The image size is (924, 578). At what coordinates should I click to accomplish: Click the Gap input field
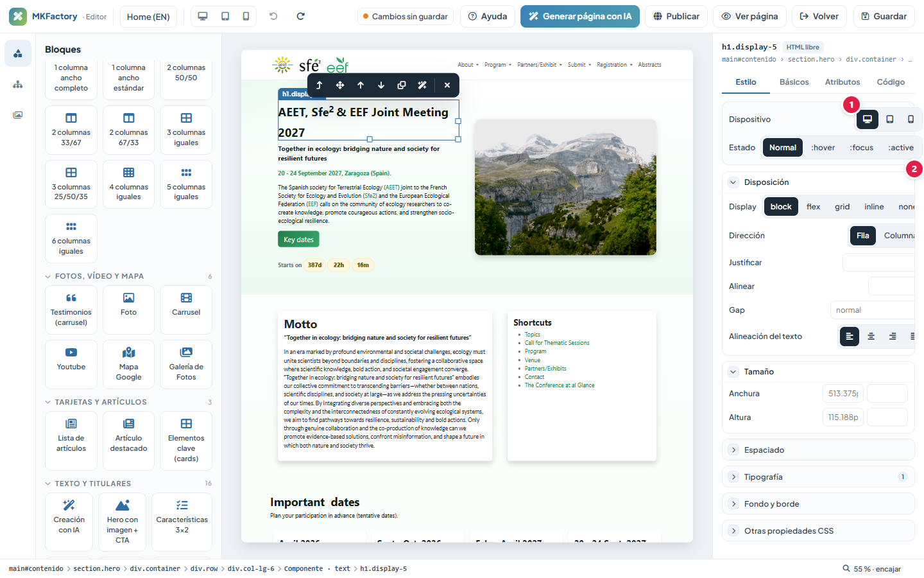(x=872, y=310)
